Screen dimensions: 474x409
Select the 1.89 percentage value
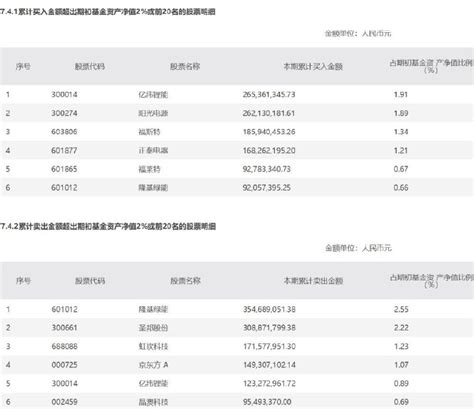pos(401,113)
